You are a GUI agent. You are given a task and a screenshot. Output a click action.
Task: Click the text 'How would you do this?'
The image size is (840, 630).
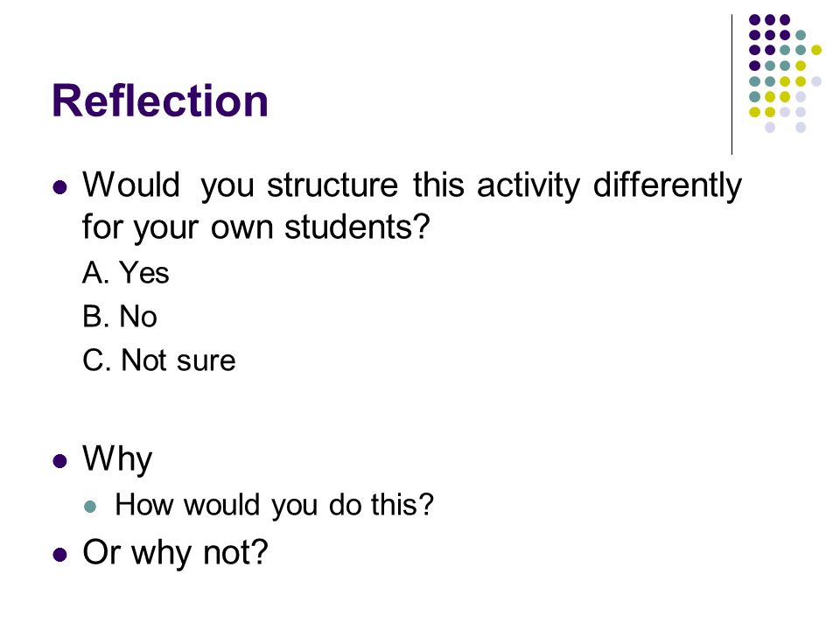(x=274, y=505)
